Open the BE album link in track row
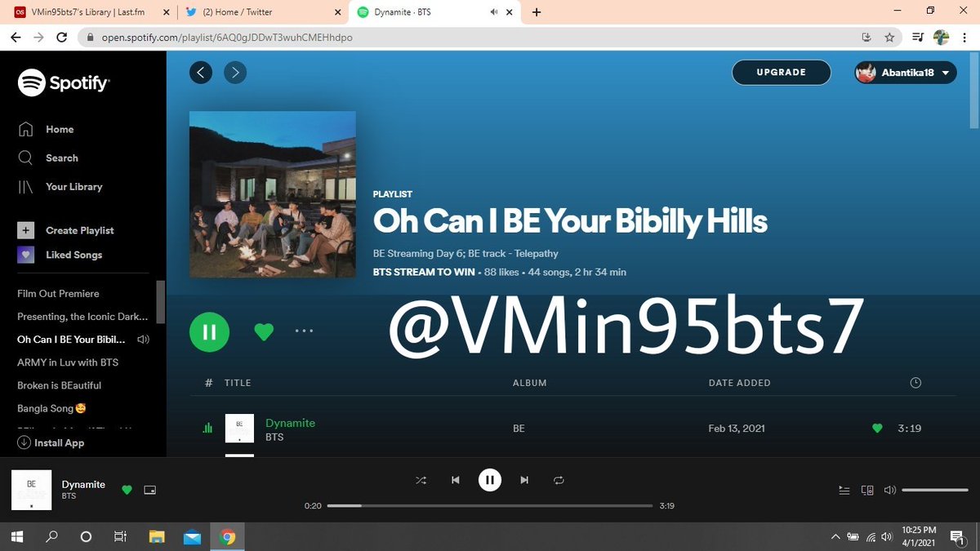 point(519,428)
